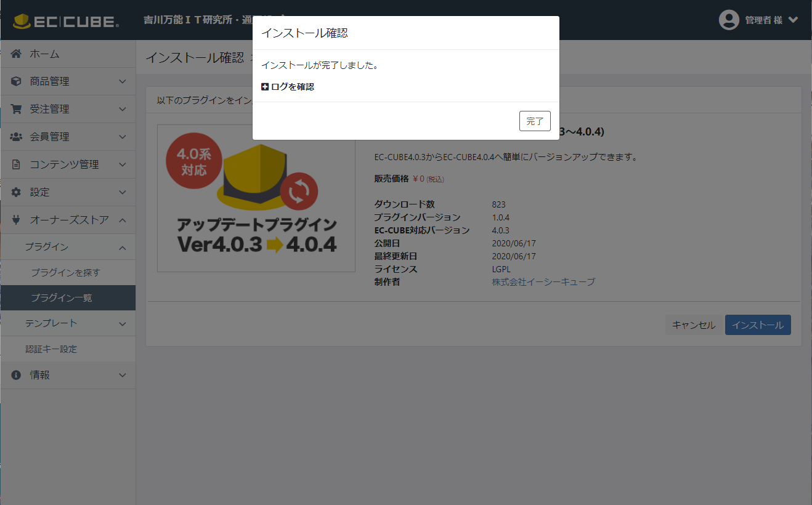
Task: Select プラグインを探す menu item
Action: (x=65, y=272)
